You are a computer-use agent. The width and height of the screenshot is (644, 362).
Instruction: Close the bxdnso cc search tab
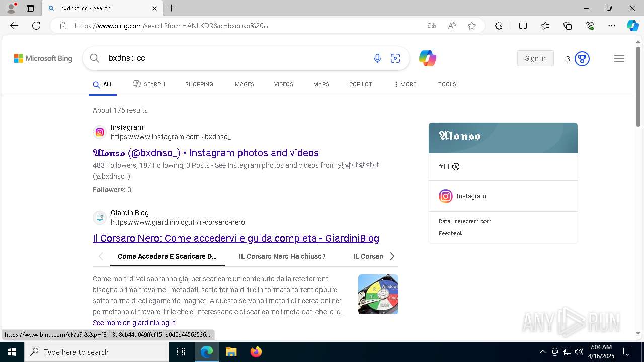pos(154,8)
